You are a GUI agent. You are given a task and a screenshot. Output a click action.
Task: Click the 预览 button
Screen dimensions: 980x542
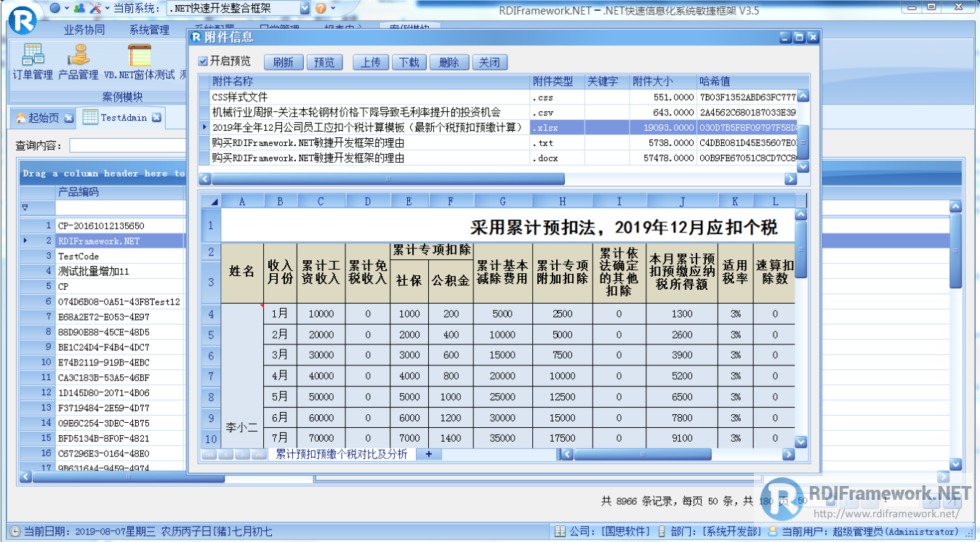point(324,62)
